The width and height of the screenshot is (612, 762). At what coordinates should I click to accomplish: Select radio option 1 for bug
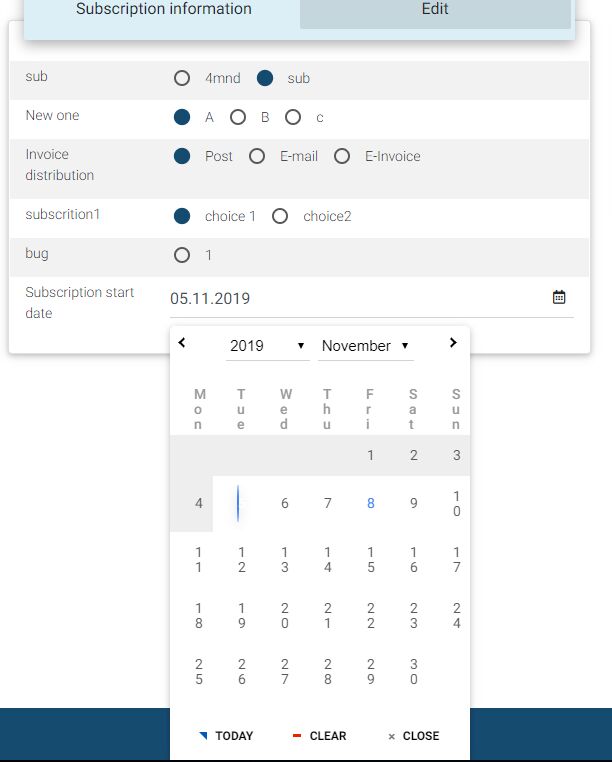click(x=182, y=255)
